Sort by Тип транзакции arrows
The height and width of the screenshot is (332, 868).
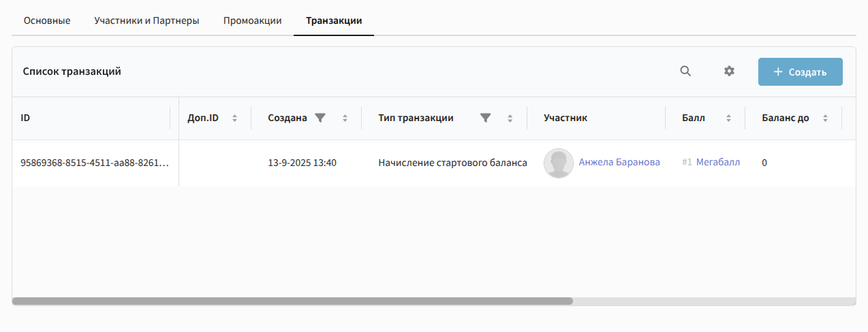point(510,118)
